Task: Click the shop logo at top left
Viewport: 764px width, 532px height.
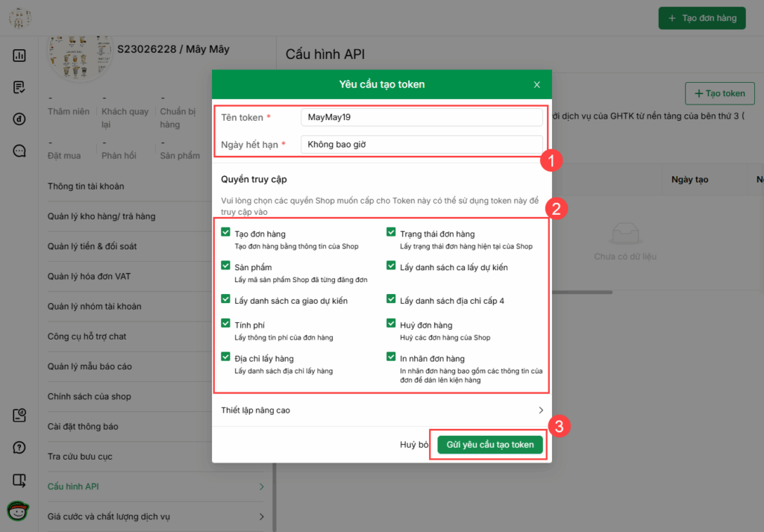Action: pyautogui.click(x=19, y=17)
